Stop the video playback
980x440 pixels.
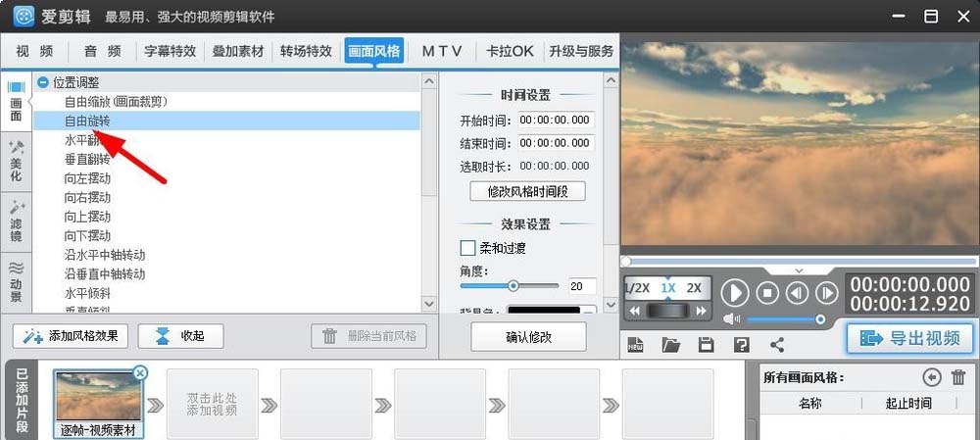click(767, 292)
